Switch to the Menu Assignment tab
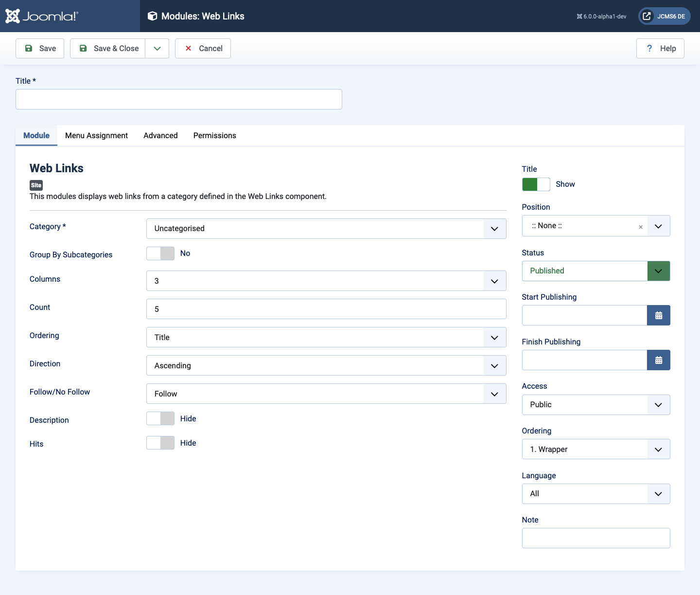Viewport: 700px width, 595px height. click(96, 135)
